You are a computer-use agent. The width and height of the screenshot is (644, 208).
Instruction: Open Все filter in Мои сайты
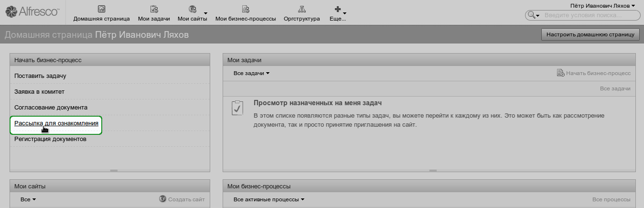pyautogui.click(x=28, y=199)
